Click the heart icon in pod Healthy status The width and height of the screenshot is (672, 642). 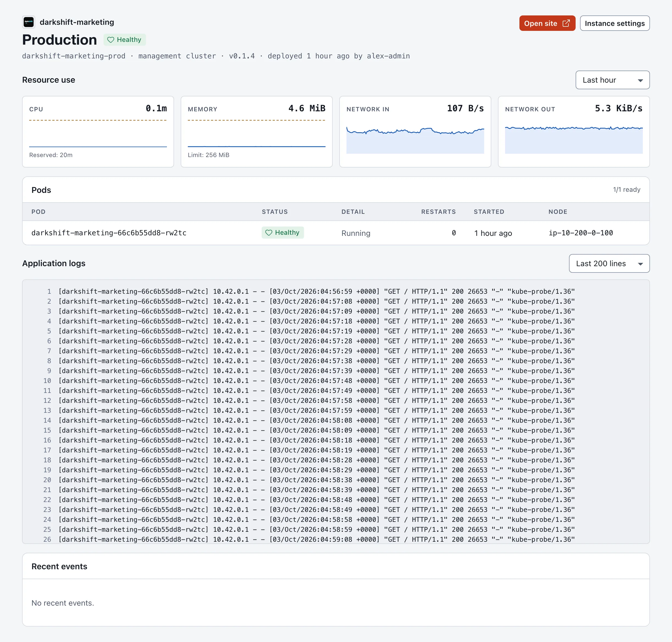click(x=269, y=233)
